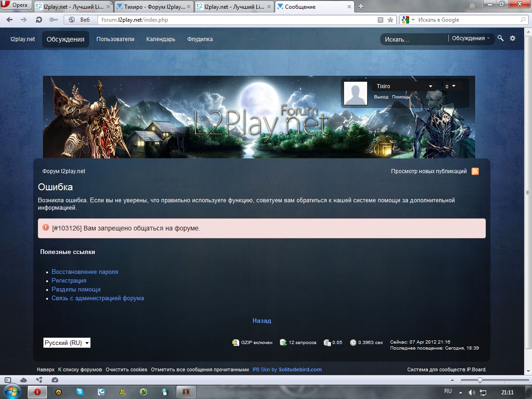Image resolution: width=532 pixels, height=399 pixels.
Task: Click the Tixiro user avatar thumbnail
Action: tap(356, 93)
